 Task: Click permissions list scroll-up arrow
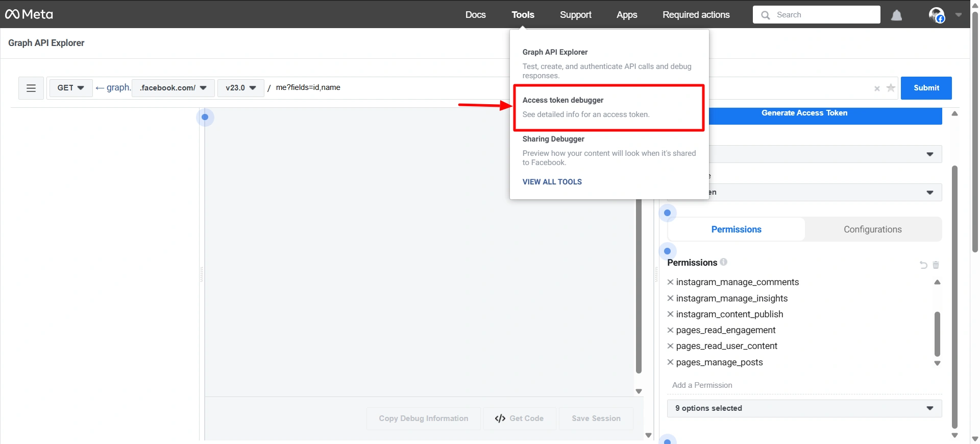click(x=937, y=282)
